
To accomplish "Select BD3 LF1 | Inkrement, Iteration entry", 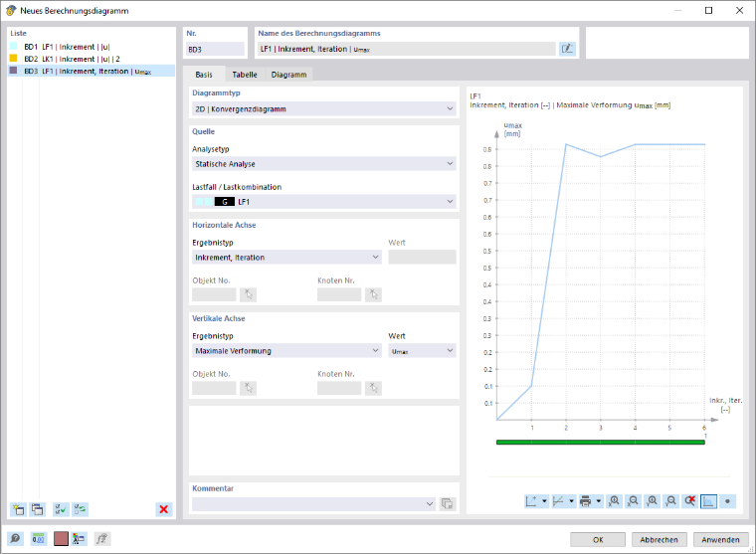I will (92, 71).
